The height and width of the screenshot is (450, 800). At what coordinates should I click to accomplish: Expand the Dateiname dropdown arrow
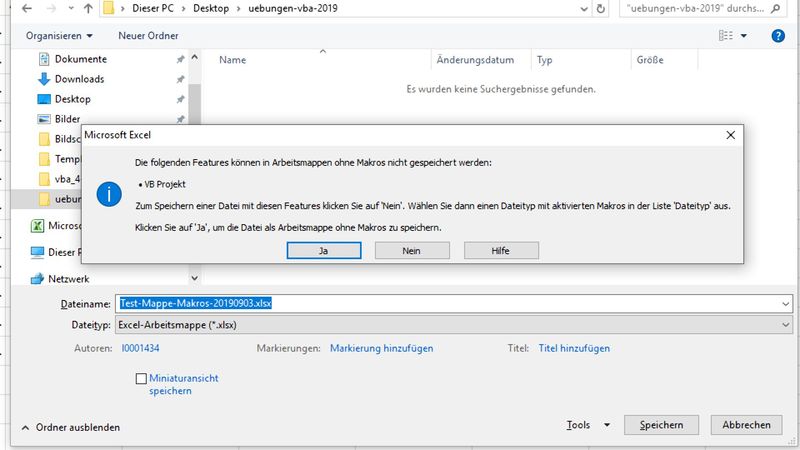click(785, 304)
